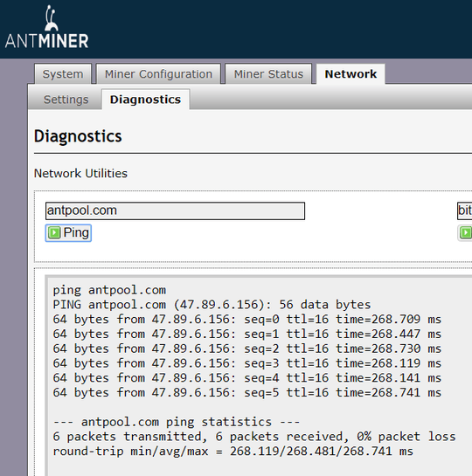Click the seq=0 ping reply line
The height and width of the screenshot is (476, 472).
point(247,320)
